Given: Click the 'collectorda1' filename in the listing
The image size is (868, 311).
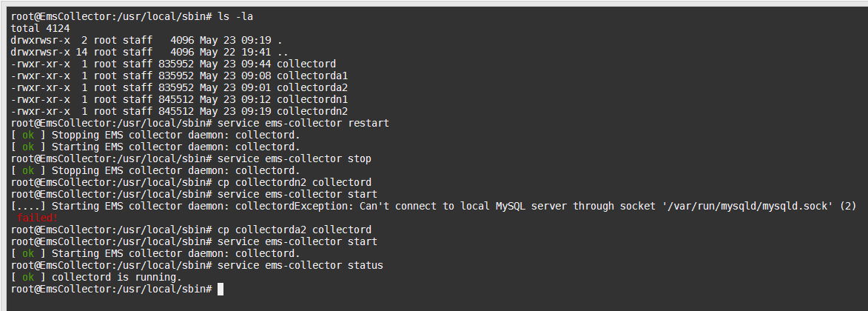Looking at the screenshot, I should pyautogui.click(x=312, y=76).
